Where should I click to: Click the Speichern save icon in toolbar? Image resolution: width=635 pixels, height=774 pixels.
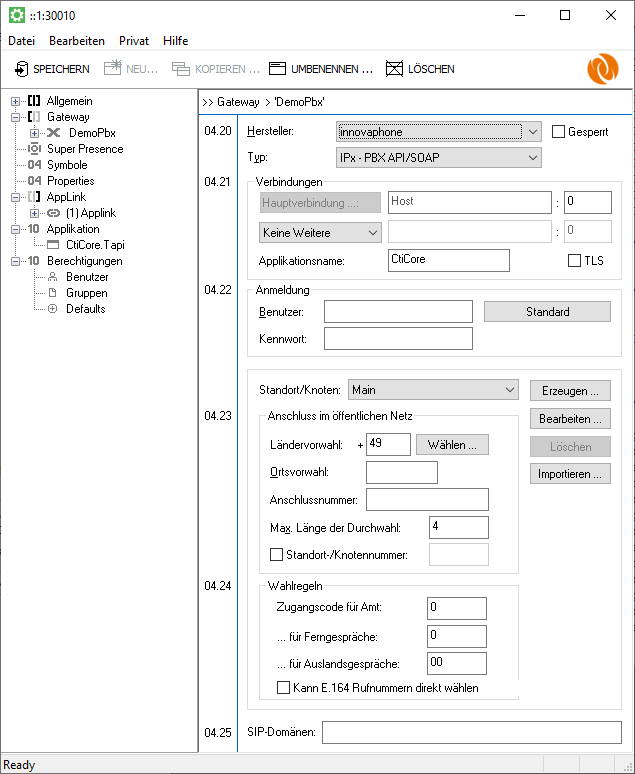pos(22,69)
